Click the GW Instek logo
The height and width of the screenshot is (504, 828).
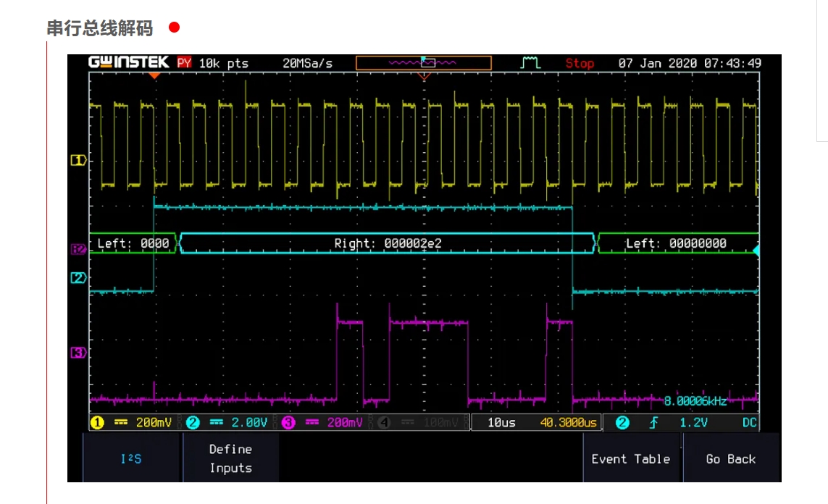pos(129,63)
